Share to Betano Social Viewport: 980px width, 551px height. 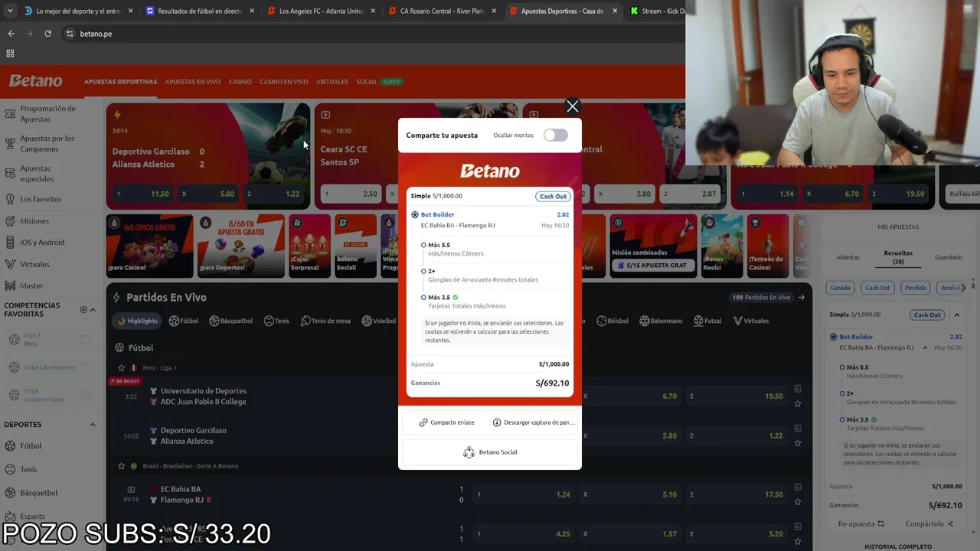(x=490, y=452)
